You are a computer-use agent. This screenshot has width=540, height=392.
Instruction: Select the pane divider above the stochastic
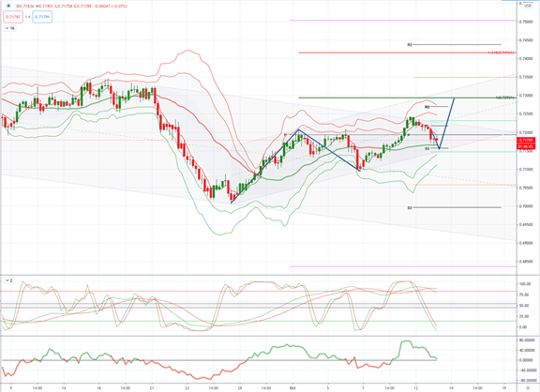[x=259, y=275]
